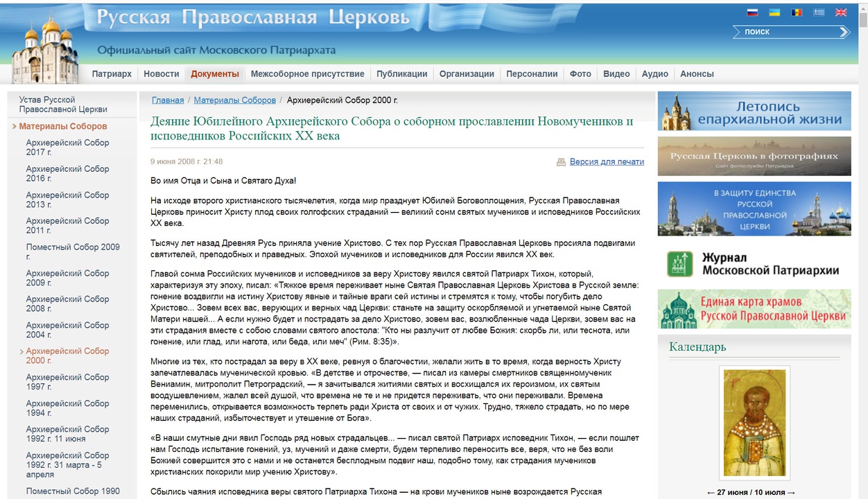Choose the Greek flag language
868x499 pixels.
[819, 12]
